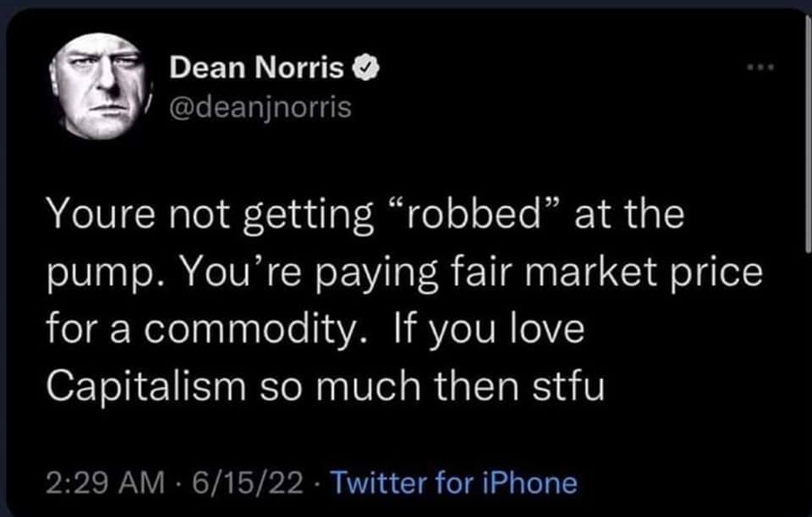The width and height of the screenshot is (812, 517).
Task: Open the @deanjnorris handle link
Action: tap(261, 109)
